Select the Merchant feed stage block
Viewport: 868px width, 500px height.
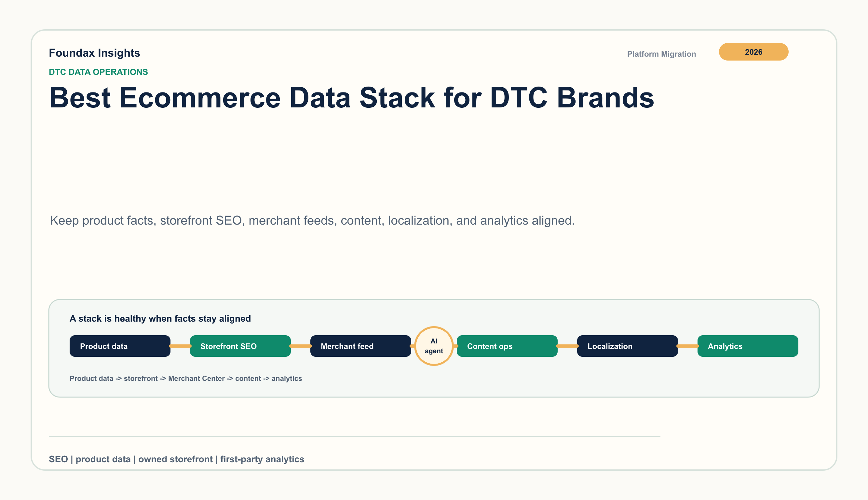[x=361, y=346]
